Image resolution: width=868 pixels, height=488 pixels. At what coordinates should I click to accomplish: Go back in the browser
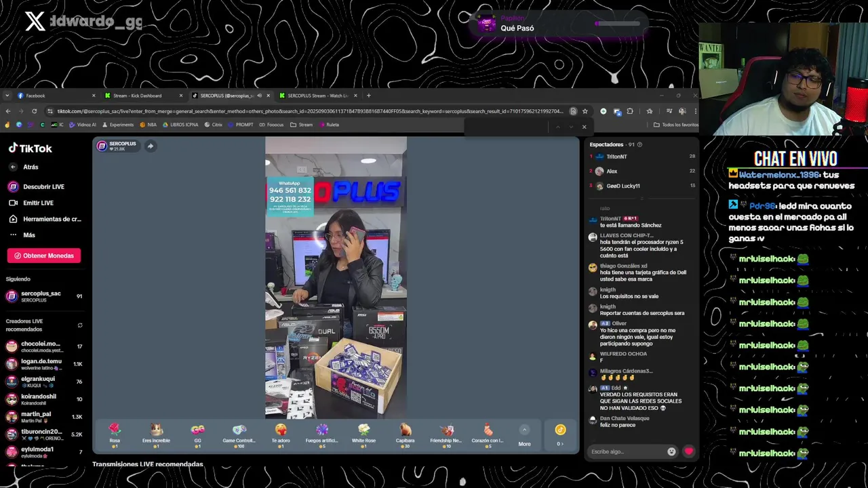(x=8, y=111)
